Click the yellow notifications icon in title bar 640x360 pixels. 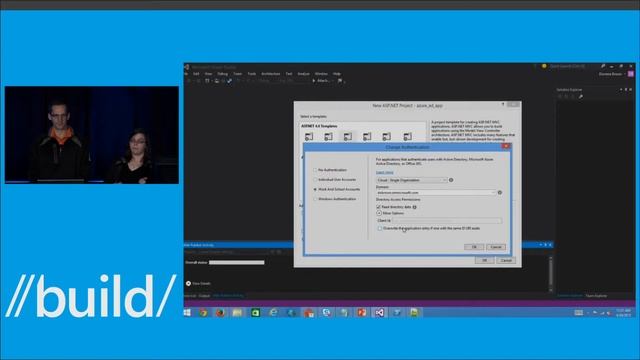click(x=544, y=66)
